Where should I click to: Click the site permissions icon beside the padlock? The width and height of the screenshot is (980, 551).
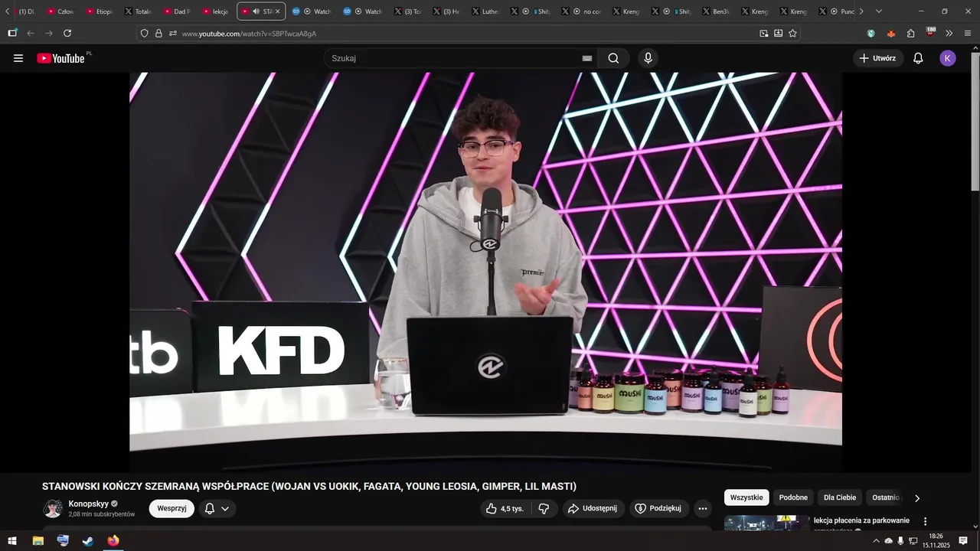pyautogui.click(x=173, y=33)
